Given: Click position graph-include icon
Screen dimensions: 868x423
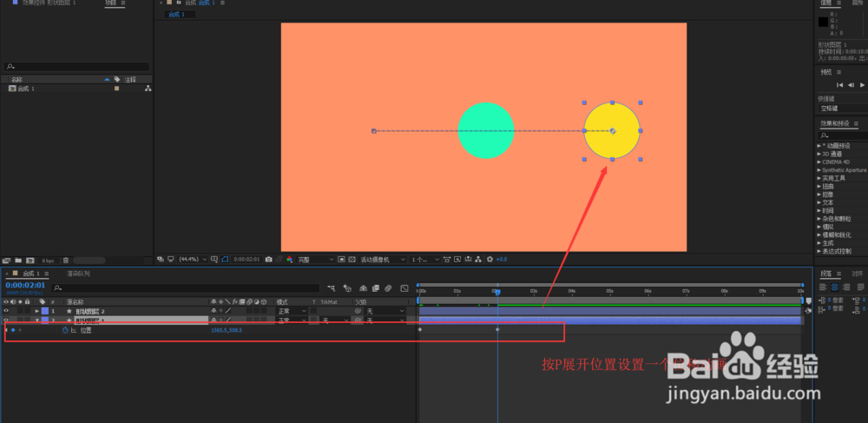Looking at the screenshot, I should pos(74,330).
